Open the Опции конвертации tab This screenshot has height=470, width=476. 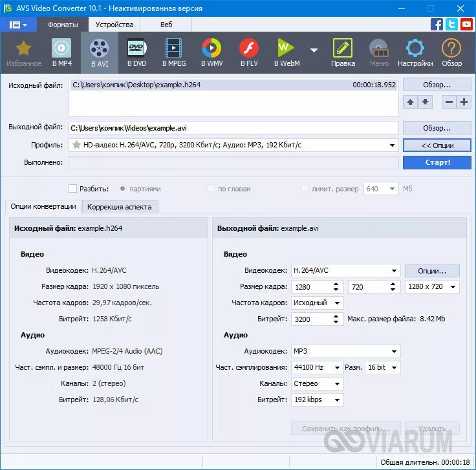43,207
